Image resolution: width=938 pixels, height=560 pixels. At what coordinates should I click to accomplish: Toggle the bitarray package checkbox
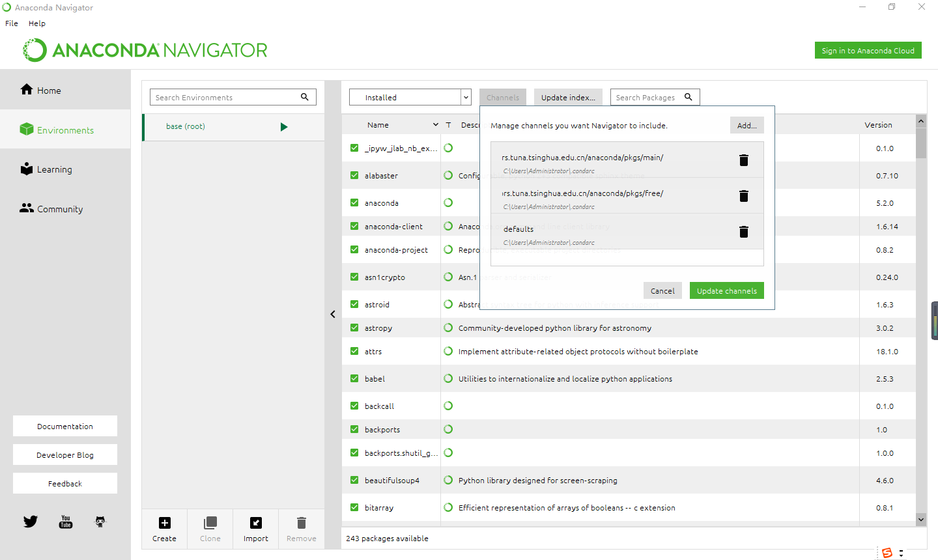coord(354,507)
